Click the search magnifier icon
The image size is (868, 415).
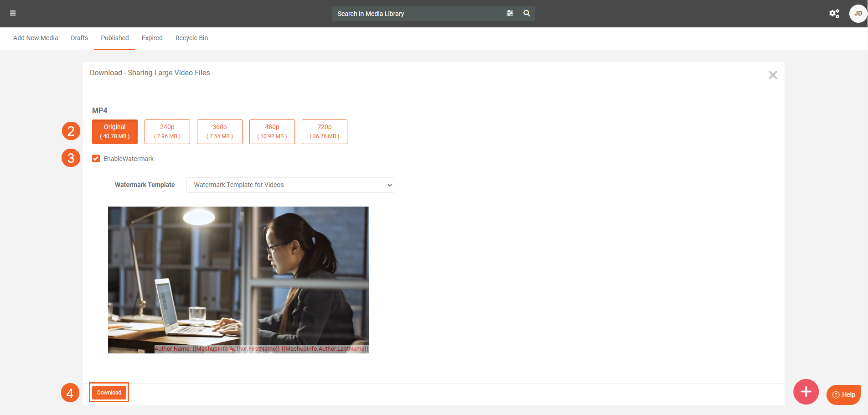click(x=527, y=13)
